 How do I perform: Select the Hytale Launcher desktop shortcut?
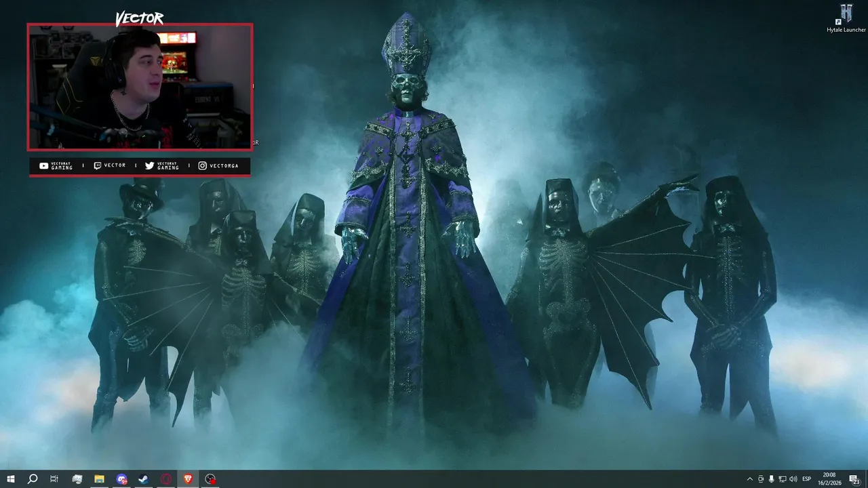click(846, 18)
